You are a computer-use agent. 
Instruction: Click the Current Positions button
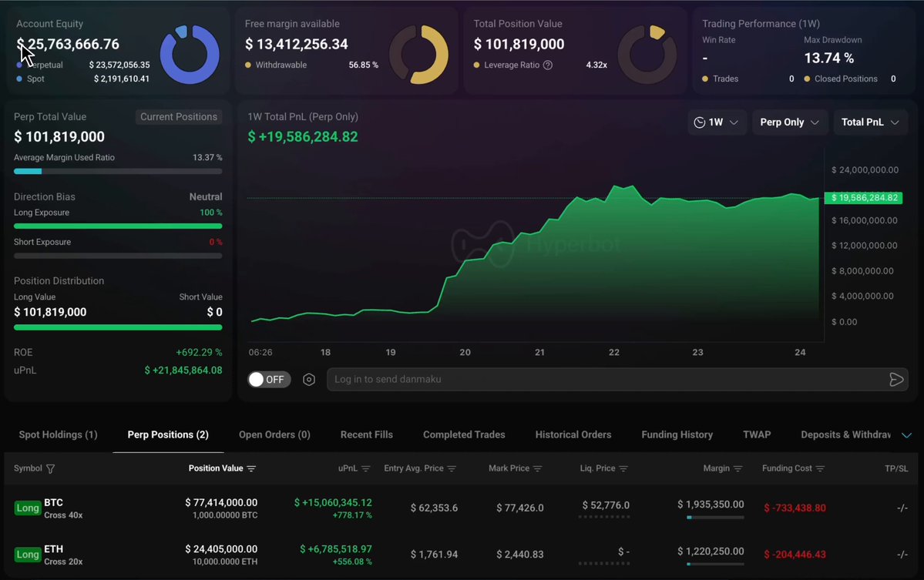tap(179, 116)
